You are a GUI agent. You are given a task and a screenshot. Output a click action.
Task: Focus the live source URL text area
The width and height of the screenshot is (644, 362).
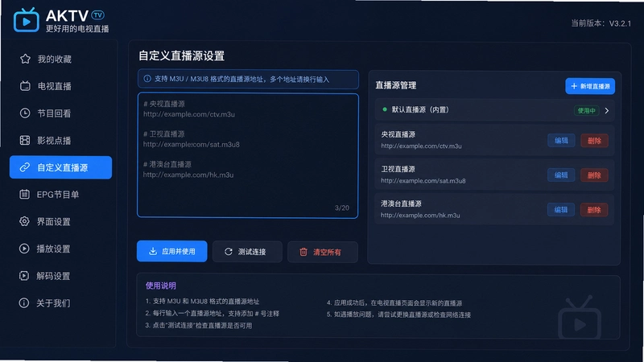248,155
